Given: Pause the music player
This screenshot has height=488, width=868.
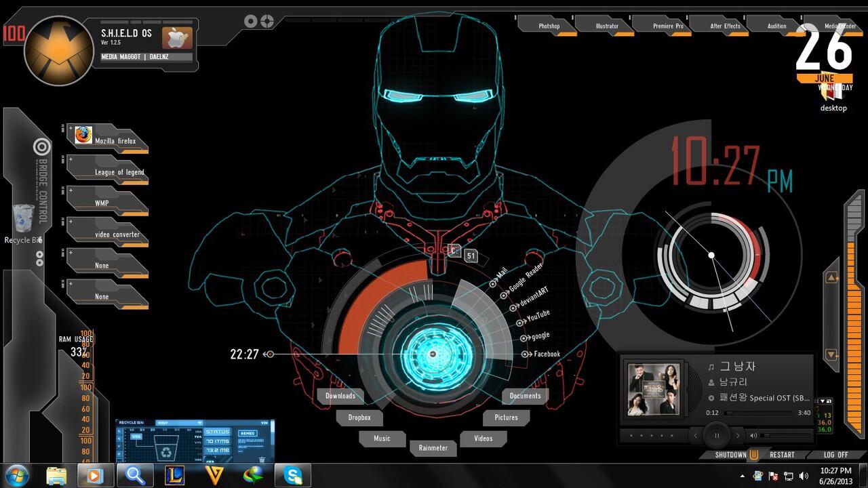Looking at the screenshot, I should click(x=716, y=435).
